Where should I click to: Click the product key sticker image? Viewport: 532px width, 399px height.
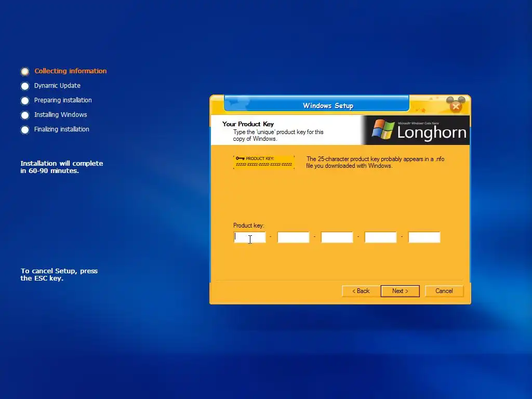point(264,162)
